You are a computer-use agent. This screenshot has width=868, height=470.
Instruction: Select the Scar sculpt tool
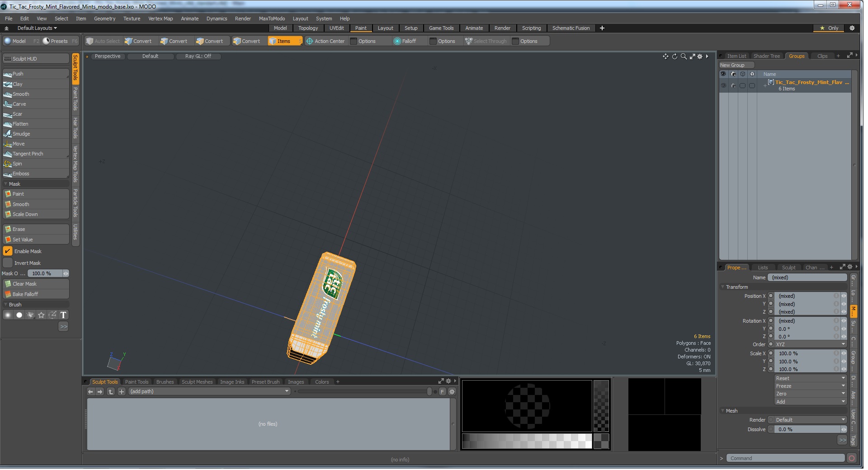(36, 114)
